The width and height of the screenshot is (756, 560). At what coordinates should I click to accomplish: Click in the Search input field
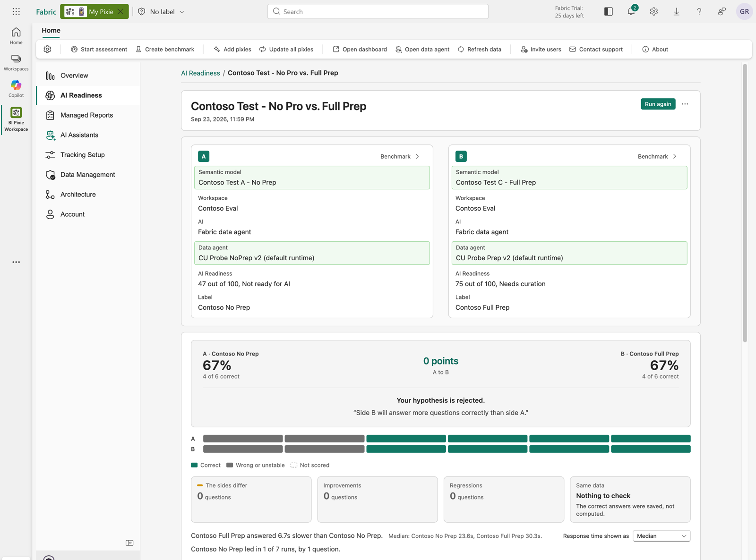378,11
